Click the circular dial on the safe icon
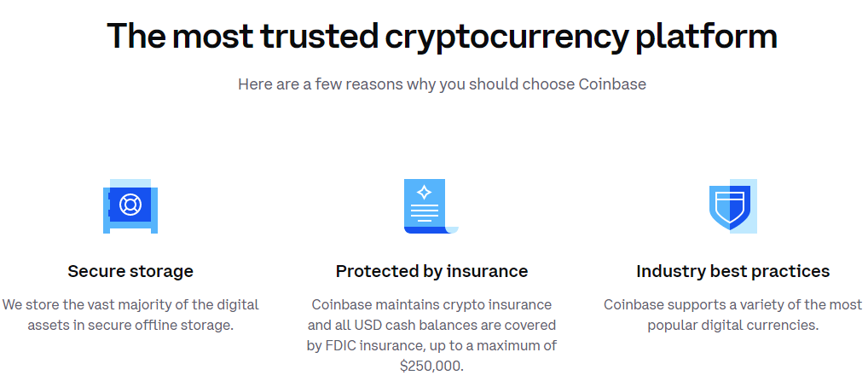The width and height of the screenshot is (868, 387). click(130, 205)
